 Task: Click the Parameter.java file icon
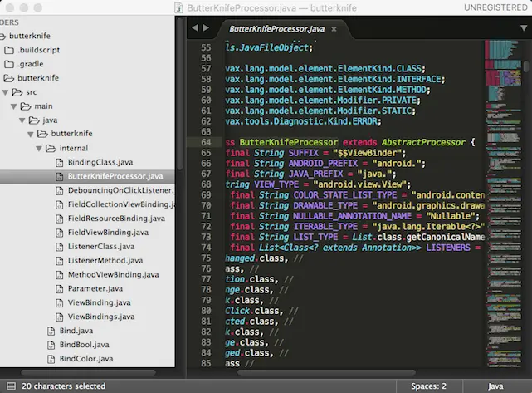(60, 288)
